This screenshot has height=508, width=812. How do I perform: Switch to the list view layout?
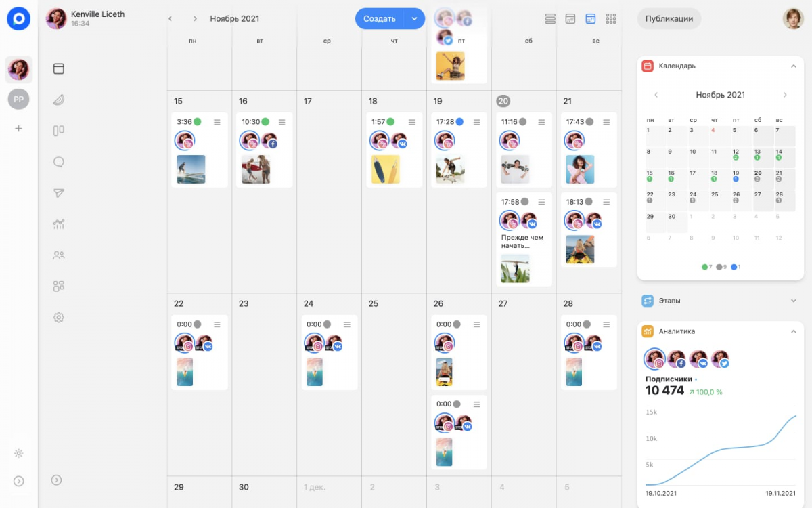[550, 18]
